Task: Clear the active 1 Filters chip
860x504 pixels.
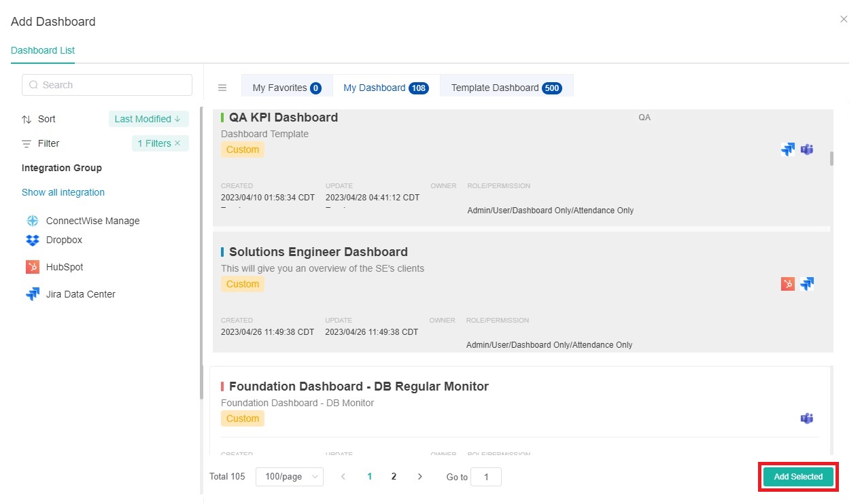Action: (x=179, y=143)
